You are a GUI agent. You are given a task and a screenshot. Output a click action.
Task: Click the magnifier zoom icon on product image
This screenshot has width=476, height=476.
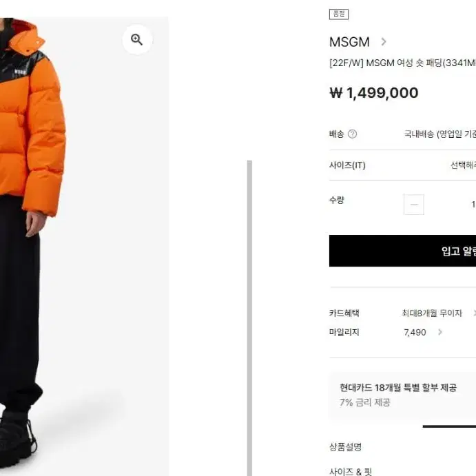pos(137,40)
